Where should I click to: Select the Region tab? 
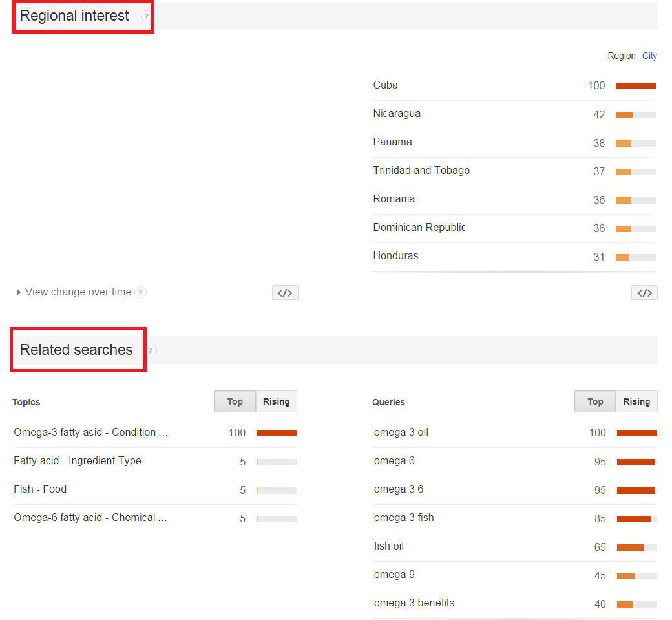tap(621, 56)
